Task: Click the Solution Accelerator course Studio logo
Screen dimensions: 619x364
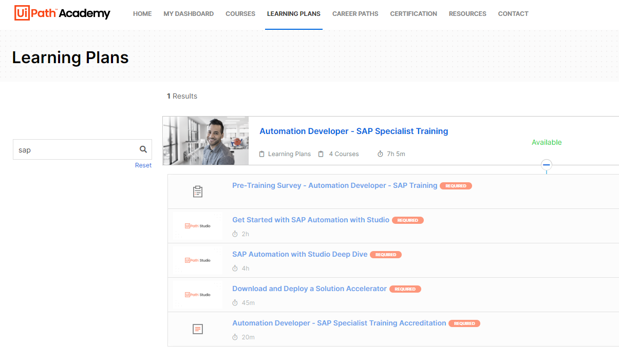Action: coord(198,295)
